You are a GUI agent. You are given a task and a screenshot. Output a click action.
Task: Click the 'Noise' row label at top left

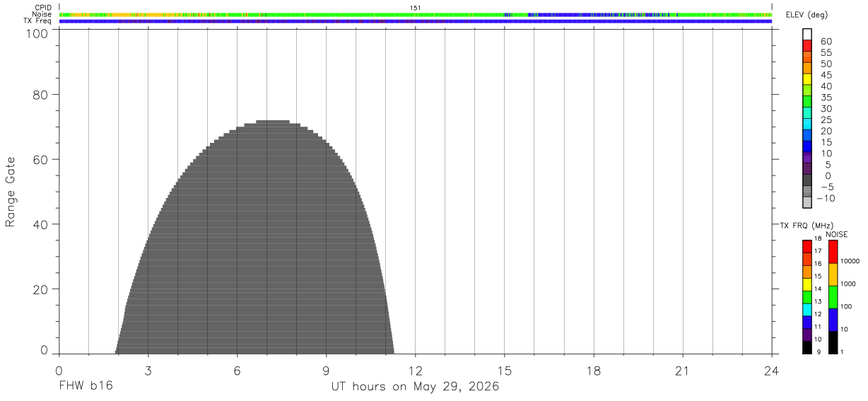point(42,14)
